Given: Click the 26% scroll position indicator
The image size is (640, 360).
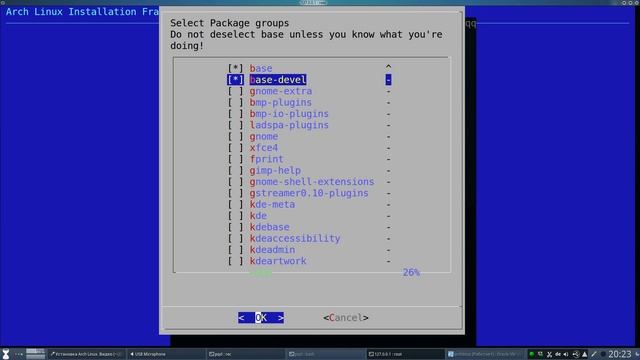Looking at the screenshot, I should (411, 272).
